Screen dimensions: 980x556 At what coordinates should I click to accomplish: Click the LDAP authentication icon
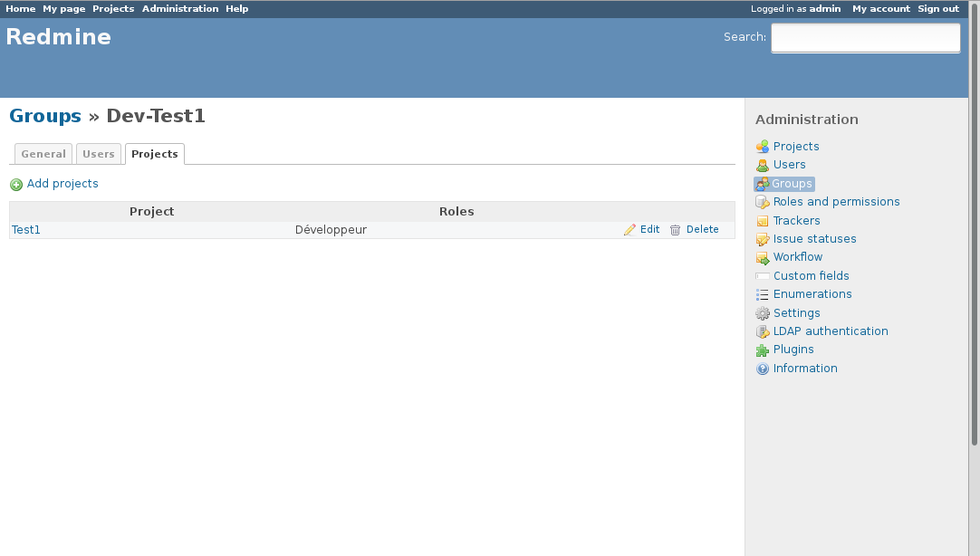coord(762,331)
